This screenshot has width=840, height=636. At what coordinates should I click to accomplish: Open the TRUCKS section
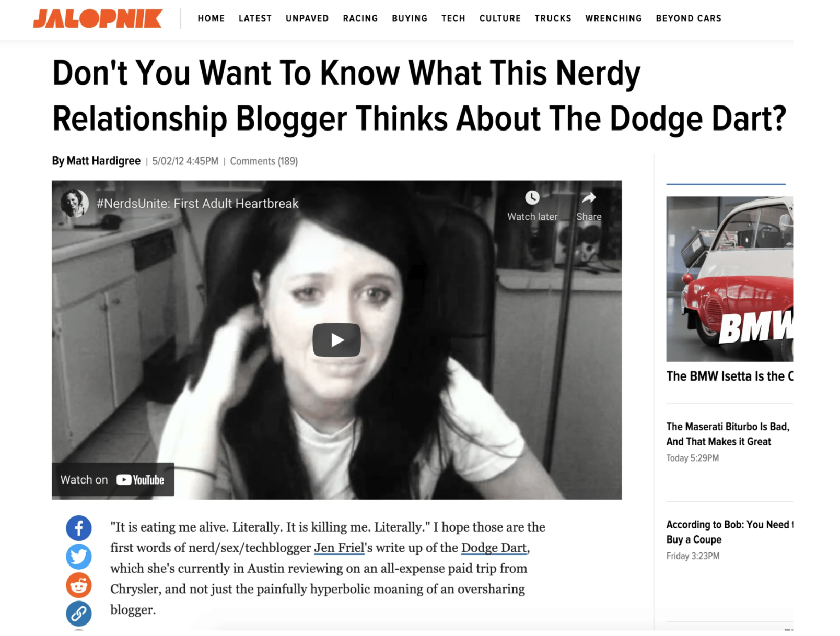click(553, 18)
